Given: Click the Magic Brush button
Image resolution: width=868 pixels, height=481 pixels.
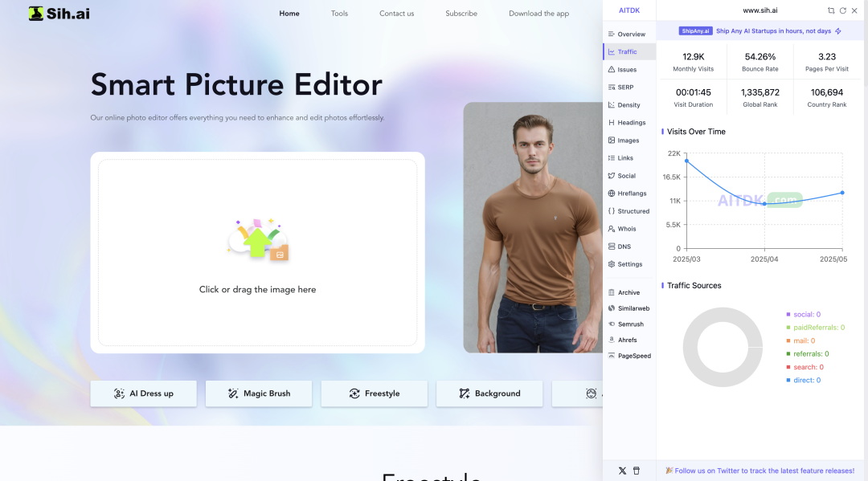Looking at the screenshot, I should [x=259, y=393].
